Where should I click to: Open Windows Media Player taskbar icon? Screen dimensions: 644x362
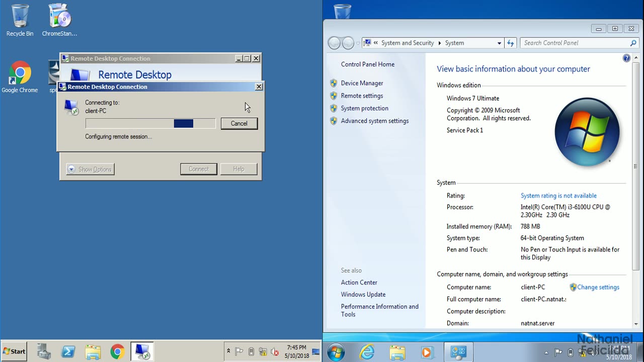tap(427, 352)
